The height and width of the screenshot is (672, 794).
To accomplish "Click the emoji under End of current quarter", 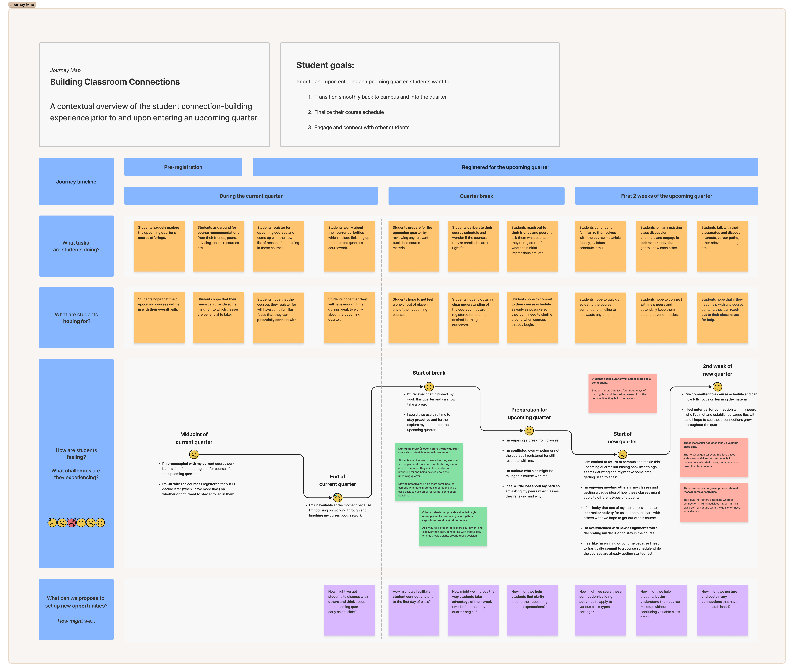I will pos(337,498).
